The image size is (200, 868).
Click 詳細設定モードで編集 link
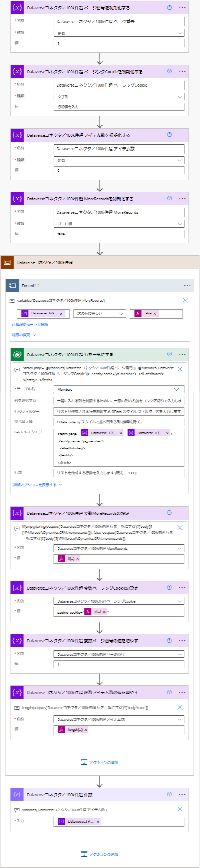(x=30, y=324)
